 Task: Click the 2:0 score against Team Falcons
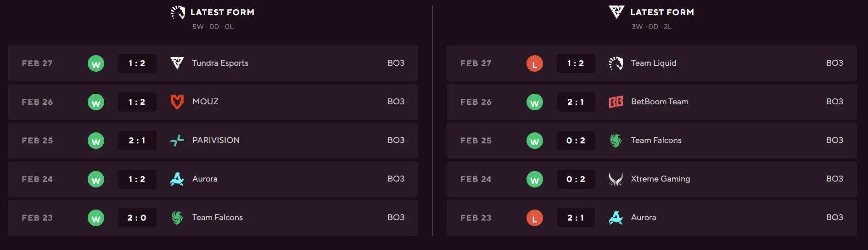(137, 218)
